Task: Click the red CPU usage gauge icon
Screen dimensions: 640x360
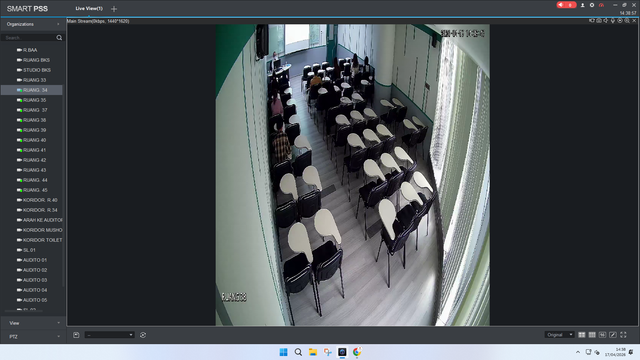Action: point(601,5)
